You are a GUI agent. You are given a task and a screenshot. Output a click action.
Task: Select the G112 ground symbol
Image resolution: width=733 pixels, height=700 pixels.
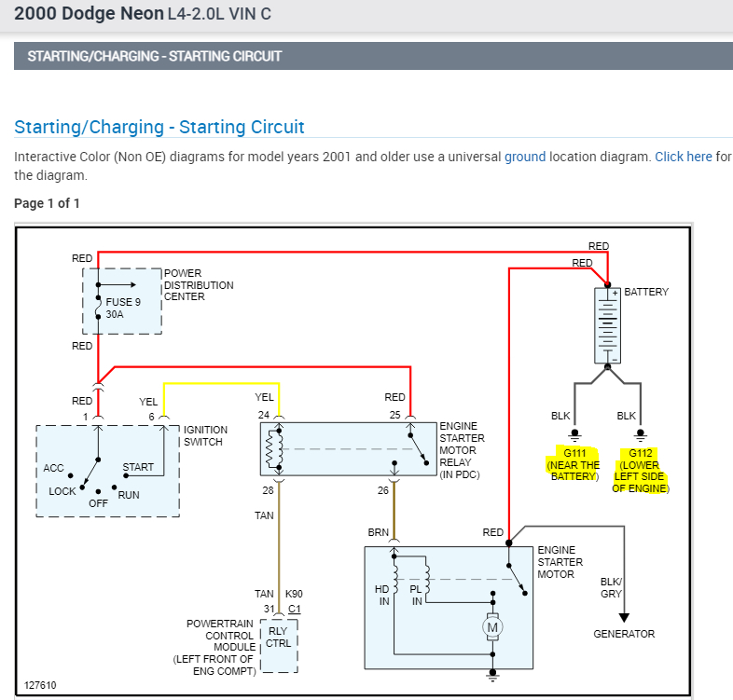(x=640, y=435)
